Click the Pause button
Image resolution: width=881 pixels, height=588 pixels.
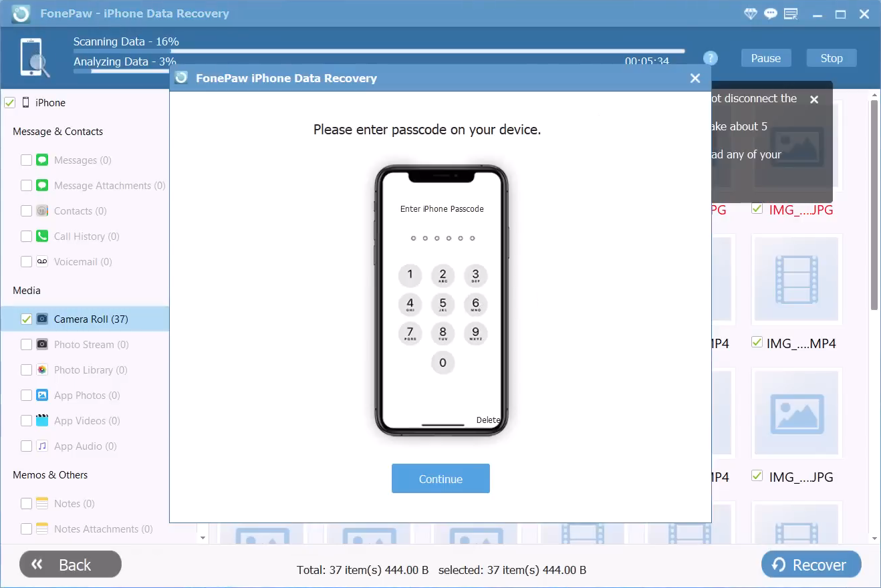[766, 58]
